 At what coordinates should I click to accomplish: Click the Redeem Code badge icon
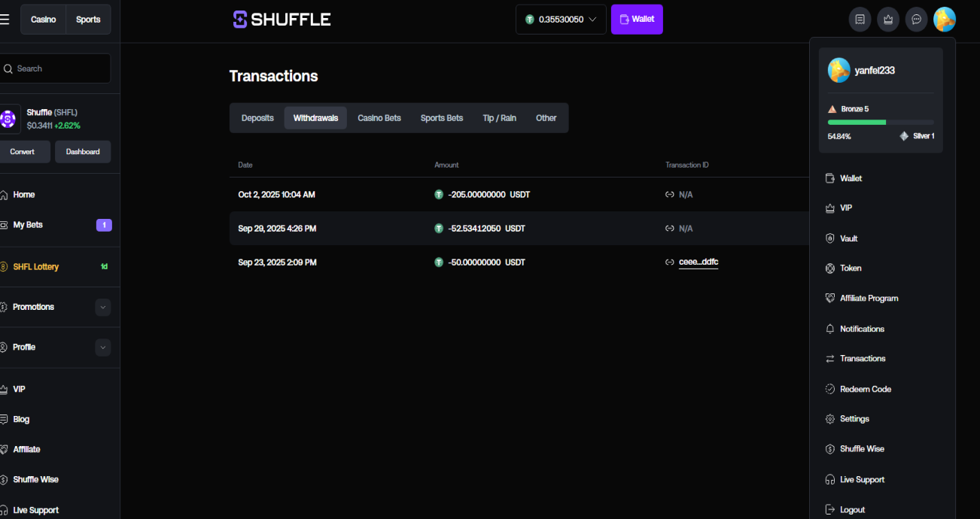coord(830,389)
